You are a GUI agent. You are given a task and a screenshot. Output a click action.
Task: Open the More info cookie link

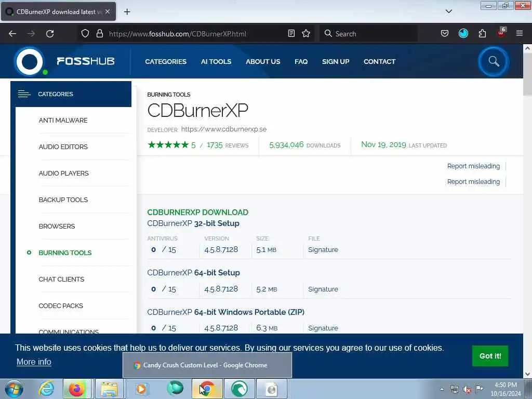[x=34, y=362]
